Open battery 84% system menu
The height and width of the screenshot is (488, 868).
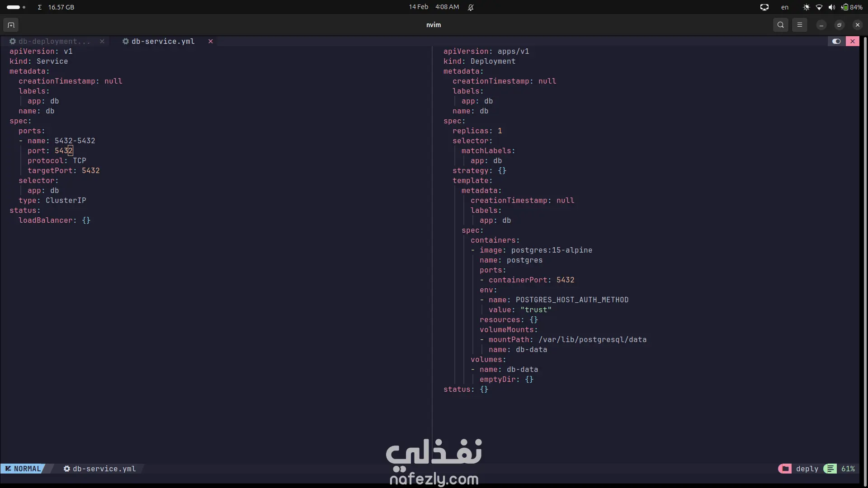tap(852, 7)
